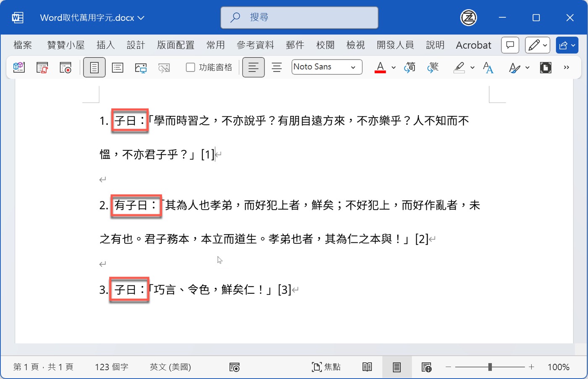This screenshot has height=379, width=588.
Task: Convert to Simplified Chinese 简 icon
Action: coord(410,67)
